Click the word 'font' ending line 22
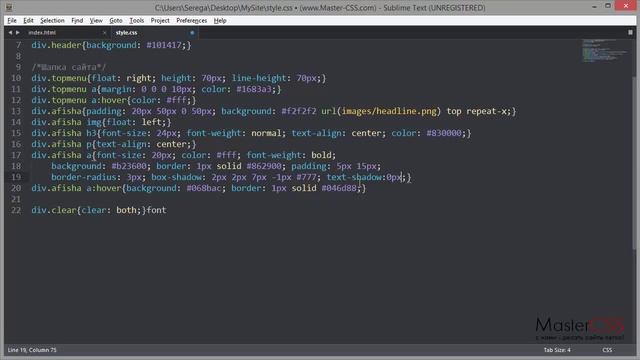 156,210
